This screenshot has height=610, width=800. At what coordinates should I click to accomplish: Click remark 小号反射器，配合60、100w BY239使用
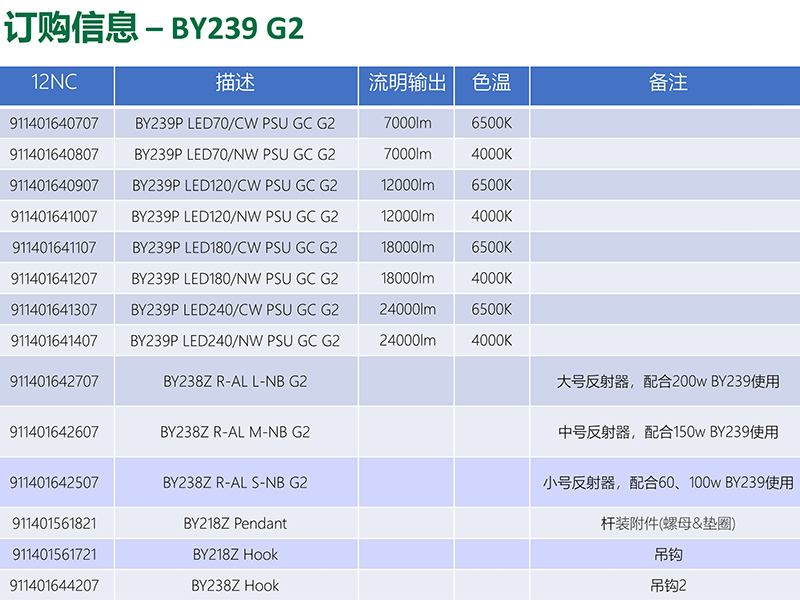coord(668,483)
